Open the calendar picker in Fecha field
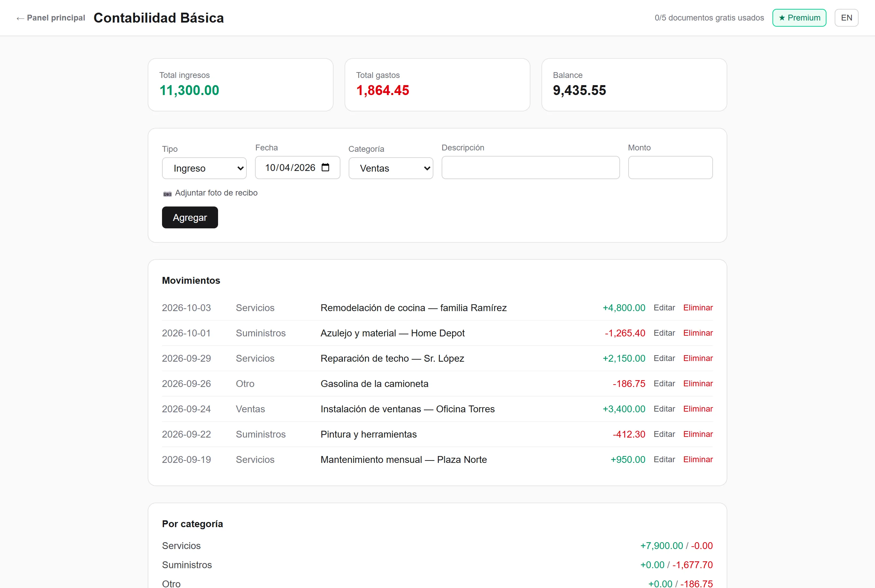This screenshot has height=588, width=875. tap(325, 167)
